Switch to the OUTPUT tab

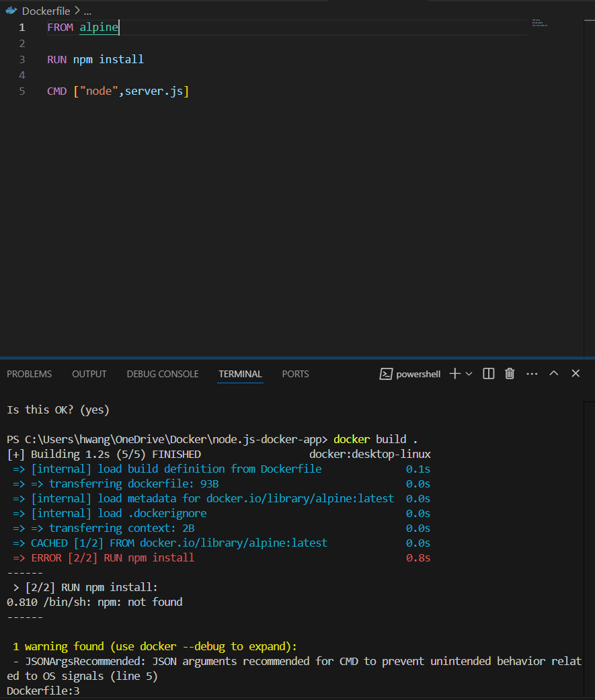pos(89,374)
